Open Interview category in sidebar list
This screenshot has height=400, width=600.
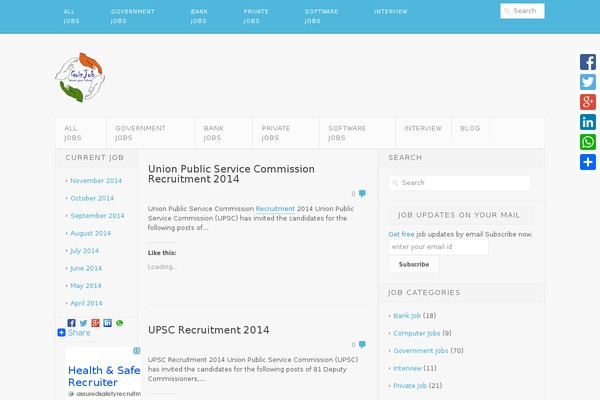407,368
